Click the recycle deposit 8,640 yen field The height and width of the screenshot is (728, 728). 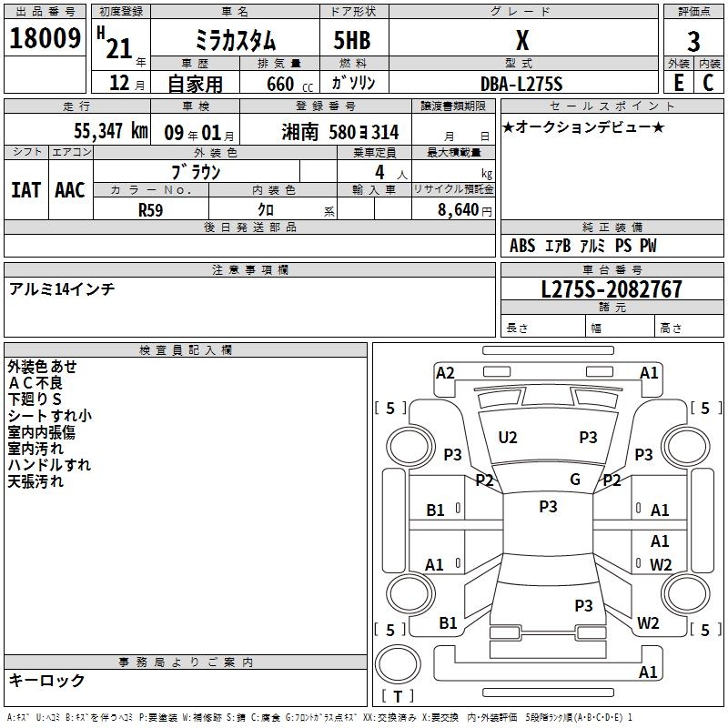pos(453,209)
